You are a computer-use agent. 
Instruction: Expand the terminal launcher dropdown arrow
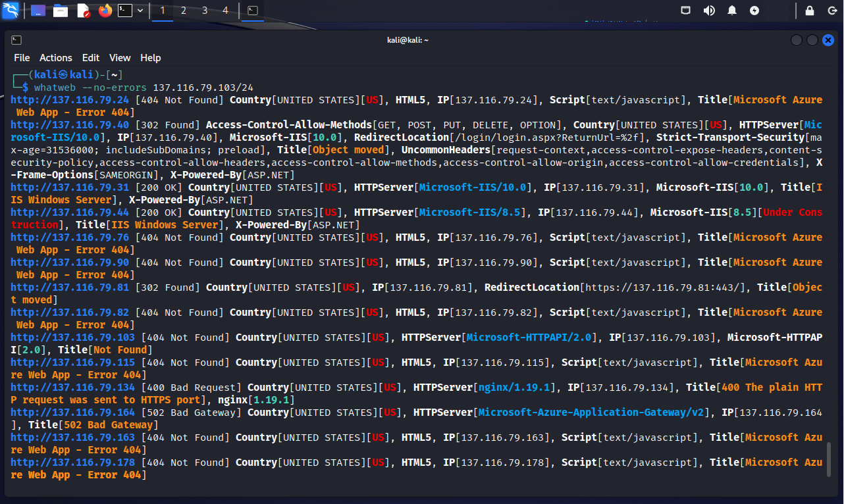point(140,11)
